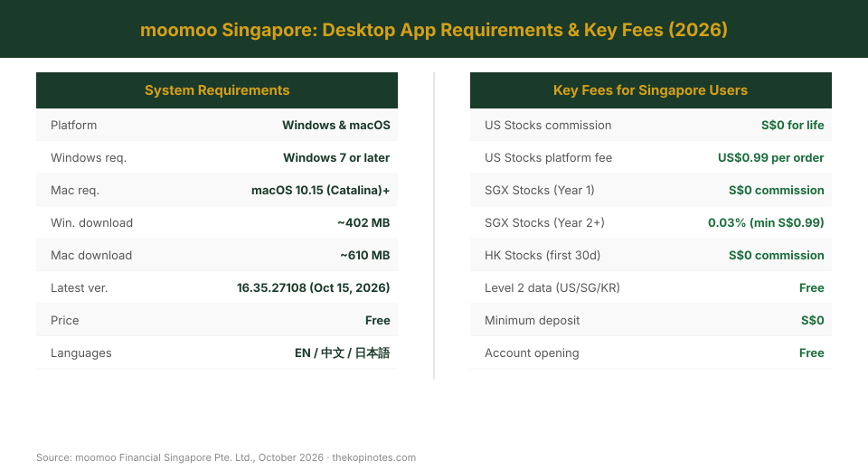Select the 'Windows 7 or later' value
This screenshot has width=868, height=470.
[336, 158]
